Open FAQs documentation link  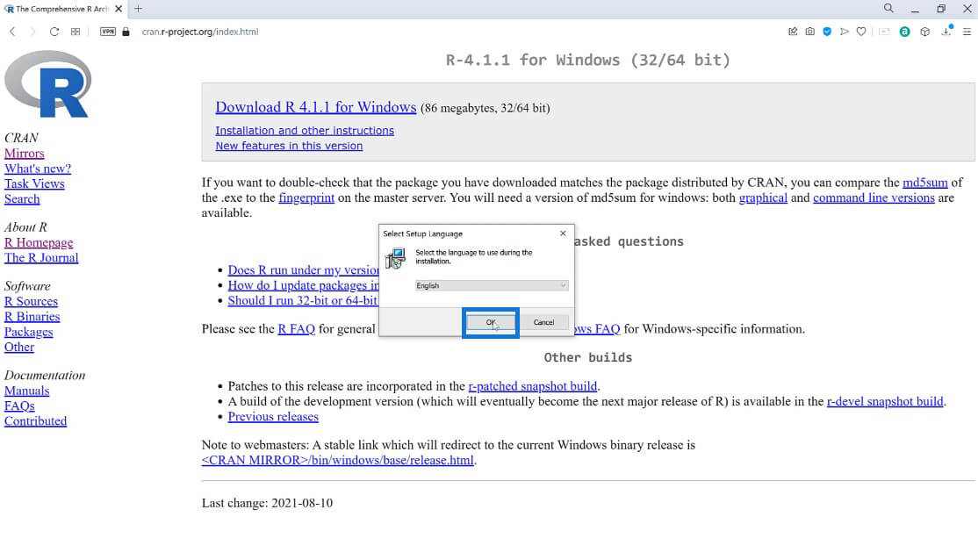pyautogui.click(x=19, y=406)
